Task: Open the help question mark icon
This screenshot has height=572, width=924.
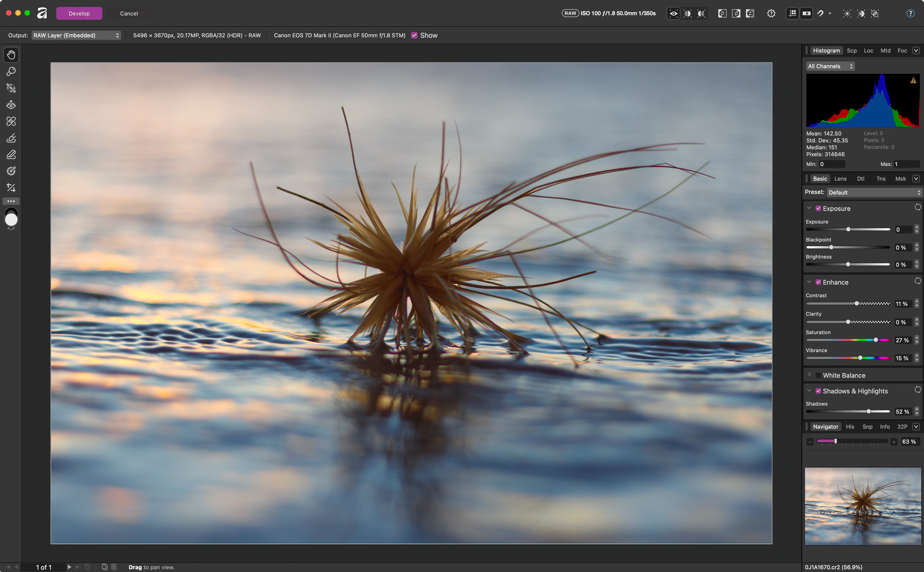Action: [910, 14]
